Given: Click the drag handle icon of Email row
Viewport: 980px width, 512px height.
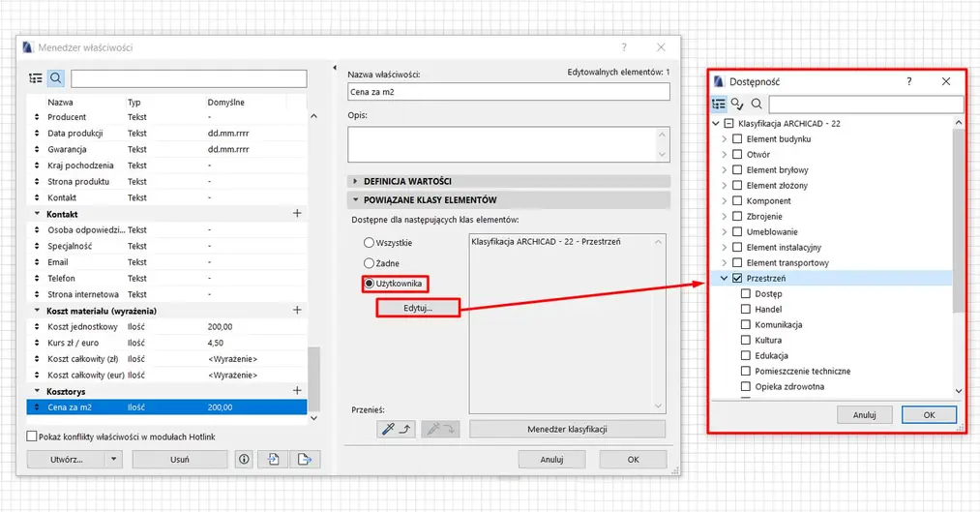Looking at the screenshot, I should [36, 262].
